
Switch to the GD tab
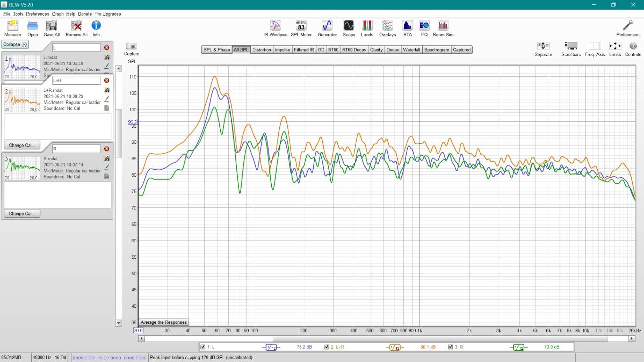tap(321, 50)
